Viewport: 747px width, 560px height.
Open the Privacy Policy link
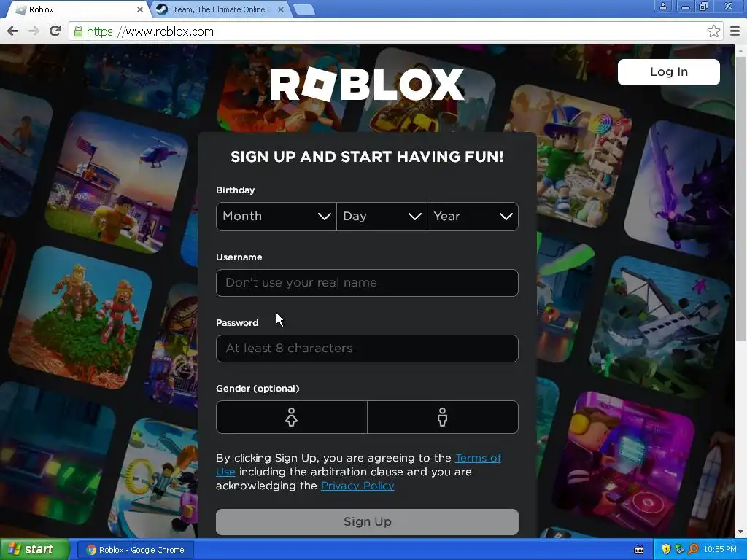click(357, 486)
